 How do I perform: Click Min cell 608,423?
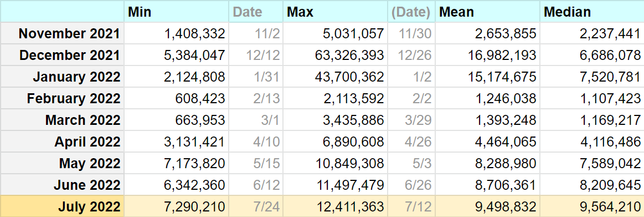point(176,98)
